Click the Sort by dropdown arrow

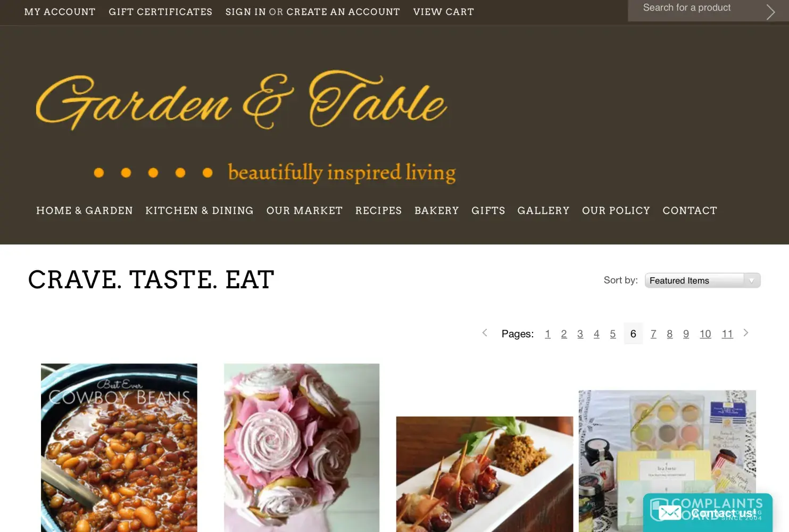[752, 280]
